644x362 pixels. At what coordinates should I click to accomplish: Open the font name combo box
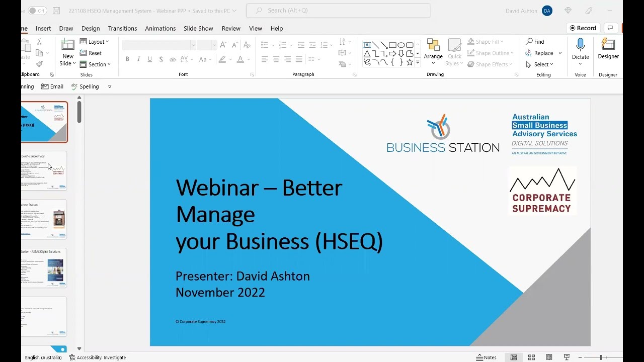point(159,45)
